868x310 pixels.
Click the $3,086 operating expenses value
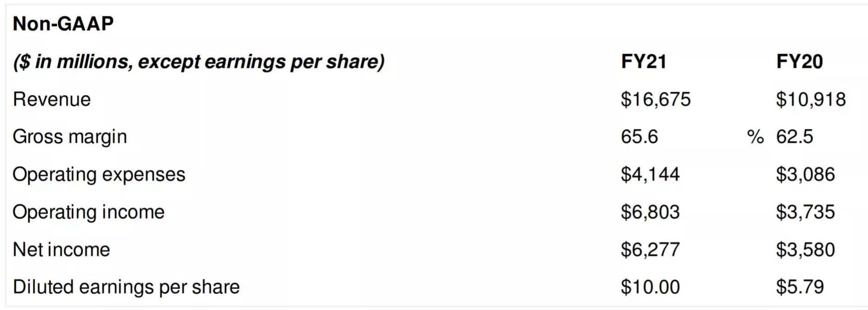(805, 174)
